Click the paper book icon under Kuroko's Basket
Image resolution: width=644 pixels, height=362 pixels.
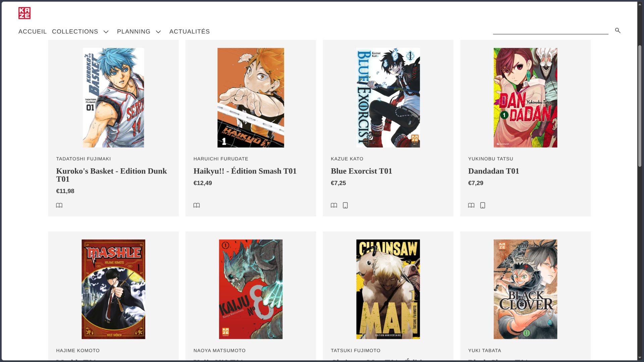point(59,205)
